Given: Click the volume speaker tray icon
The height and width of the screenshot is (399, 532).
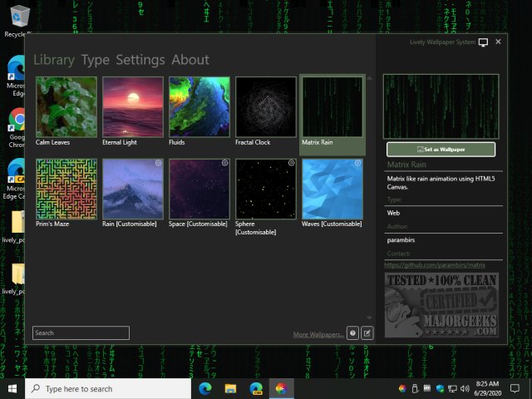Looking at the screenshot, I should tap(464, 388).
